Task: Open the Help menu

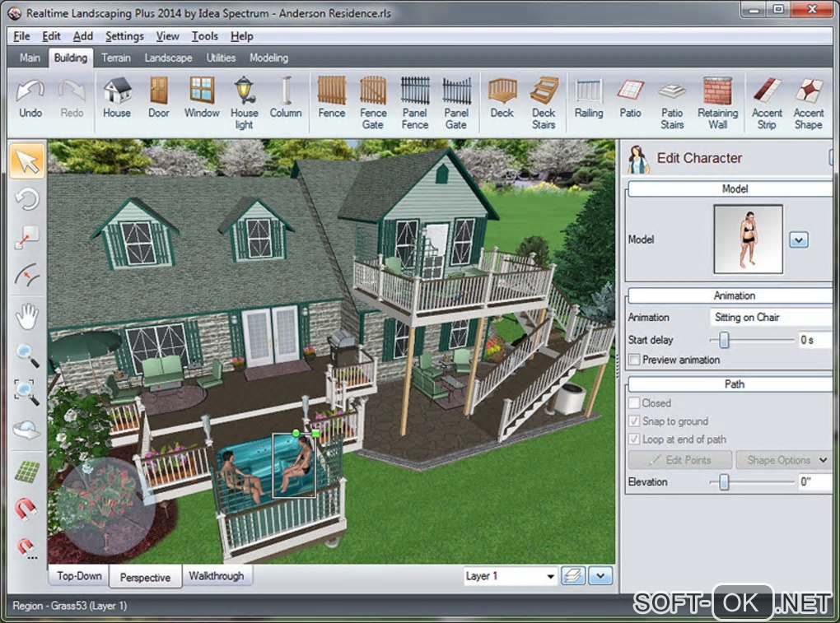Action: [x=241, y=36]
